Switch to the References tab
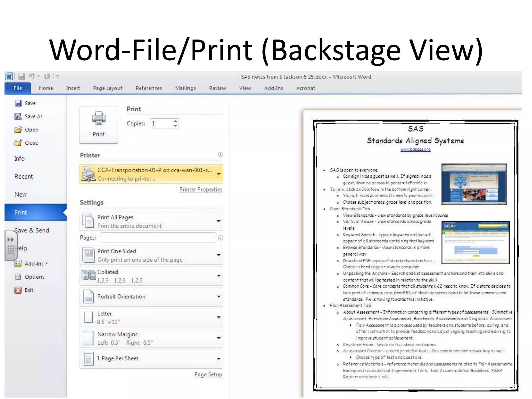Image resolution: width=532 pixels, height=399 pixels. (x=149, y=88)
